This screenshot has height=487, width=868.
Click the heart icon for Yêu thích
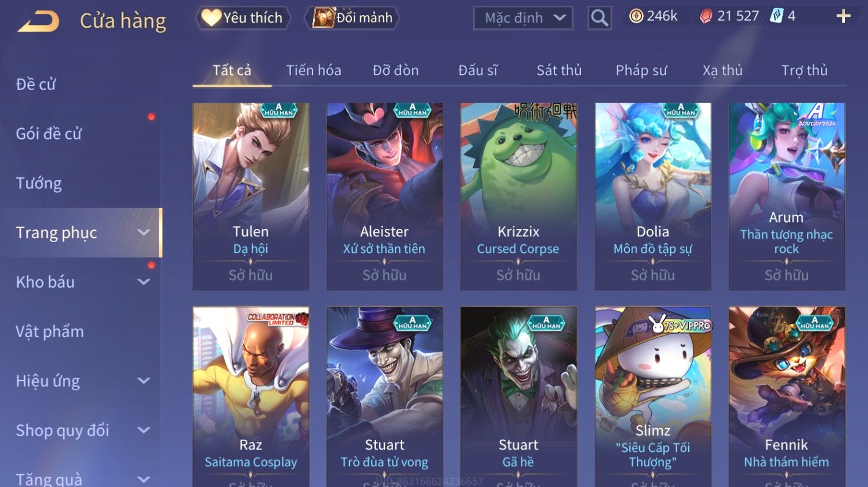coord(211,18)
